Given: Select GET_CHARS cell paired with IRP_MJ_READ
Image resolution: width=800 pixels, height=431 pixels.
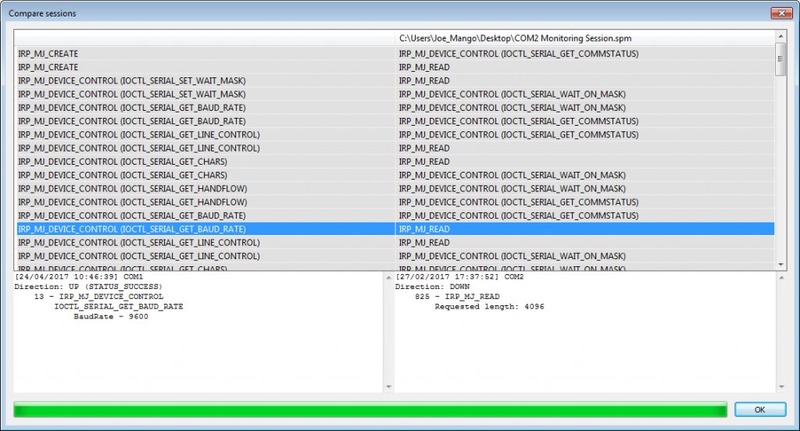Looking at the screenshot, I should 205,162.
